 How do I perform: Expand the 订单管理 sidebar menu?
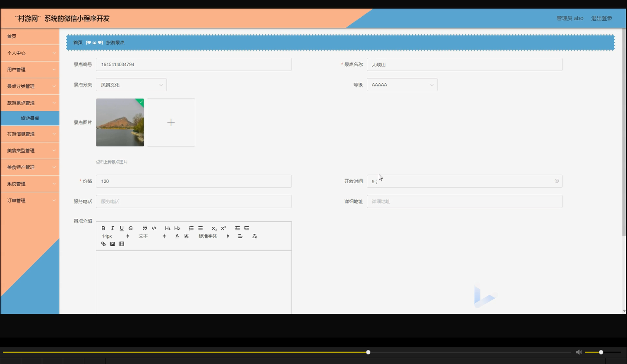(30, 200)
